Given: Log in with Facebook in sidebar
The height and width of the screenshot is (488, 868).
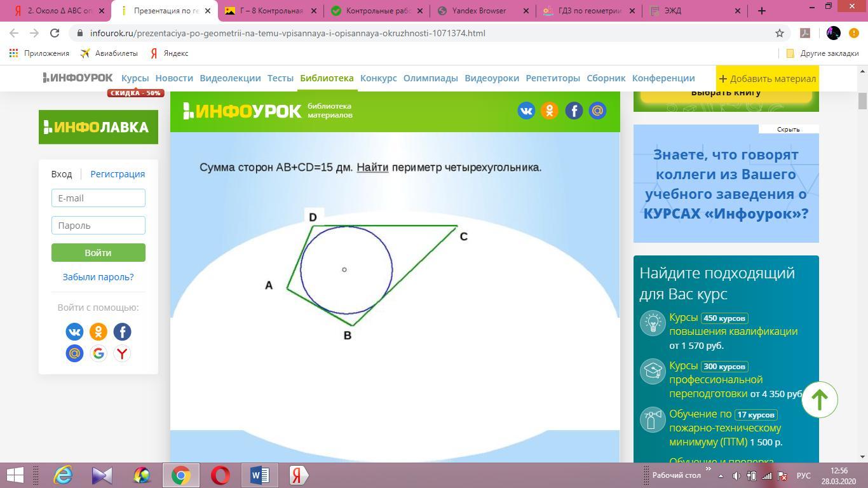Looking at the screenshot, I should coord(122,332).
